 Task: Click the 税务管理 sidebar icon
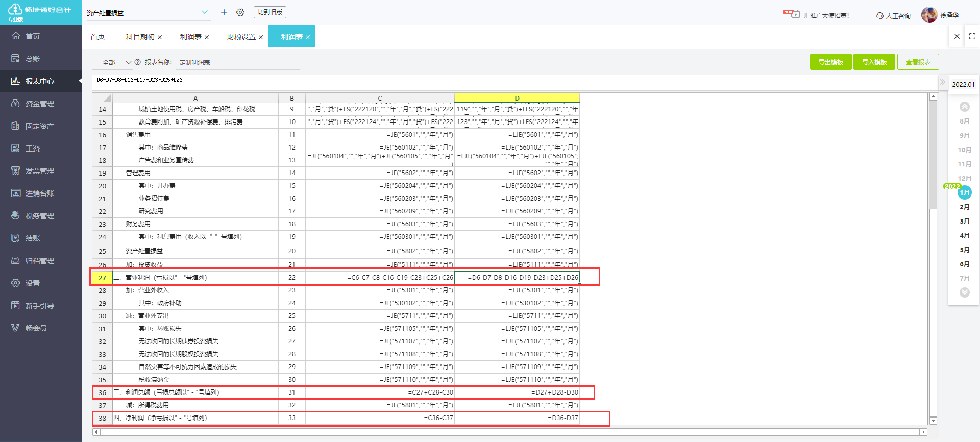16,216
